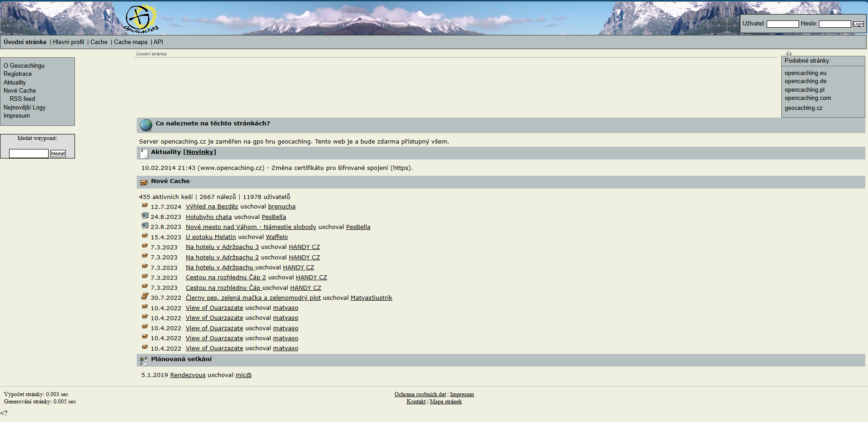The width and height of the screenshot is (868, 422).
Task: Select API in the top navigation bar
Action: (x=158, y=42)
